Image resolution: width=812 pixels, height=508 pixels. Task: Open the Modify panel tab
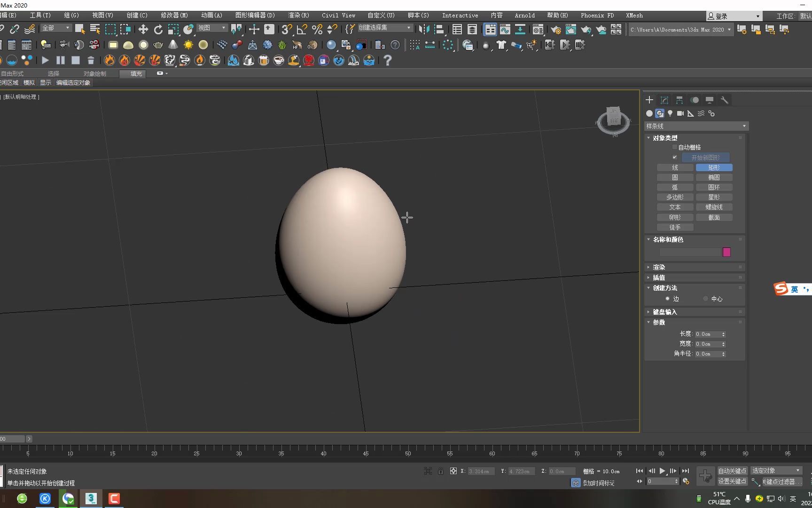[664, 100]
